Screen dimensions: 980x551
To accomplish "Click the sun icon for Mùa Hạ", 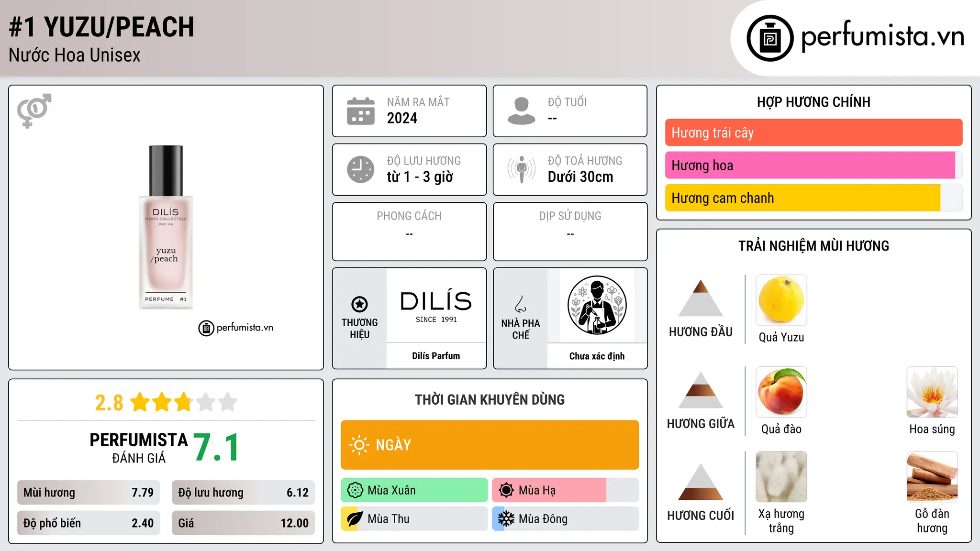I will 506,490.
